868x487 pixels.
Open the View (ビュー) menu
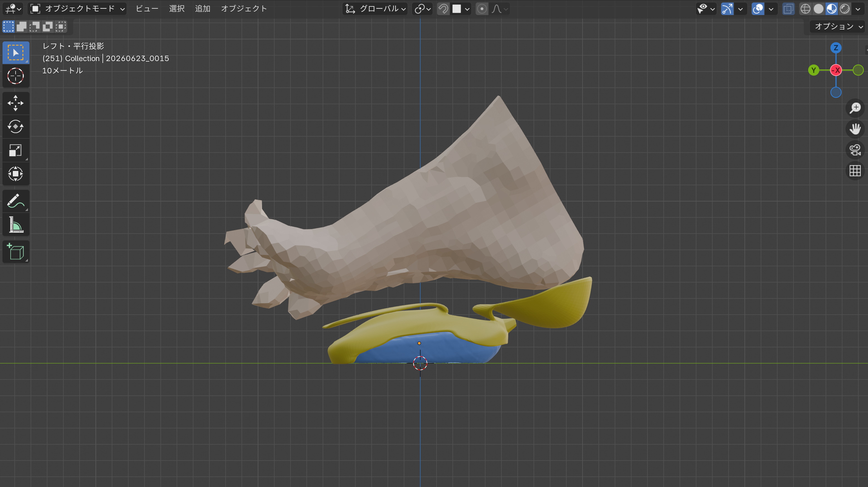click(147, 9)
